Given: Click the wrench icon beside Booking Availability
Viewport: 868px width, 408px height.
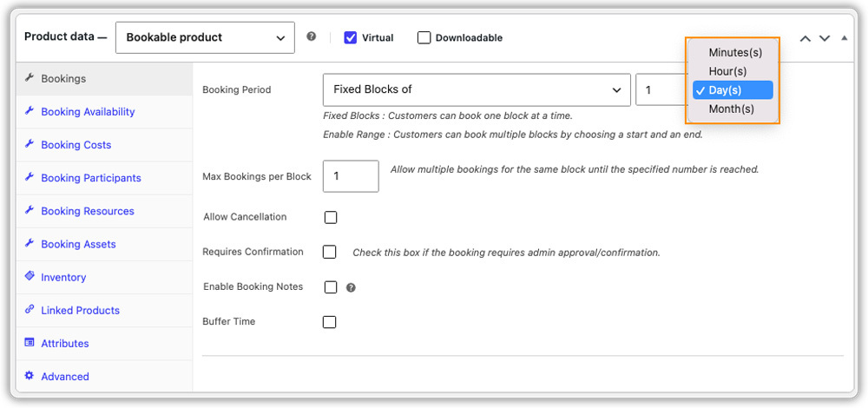Looking at the screenshot, I should 30,111.
